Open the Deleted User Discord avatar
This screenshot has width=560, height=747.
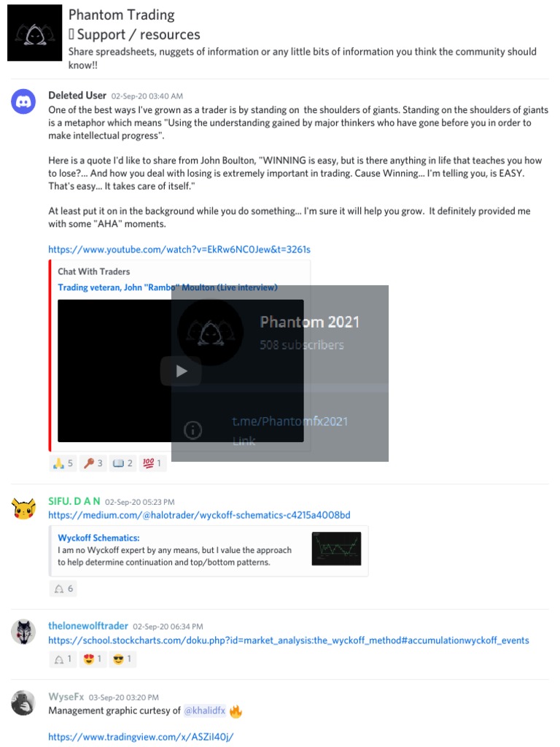[x=23, y=101]
